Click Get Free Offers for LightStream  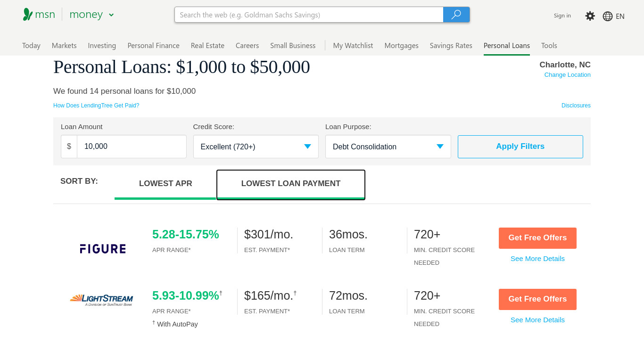click(x=537, y=299)
